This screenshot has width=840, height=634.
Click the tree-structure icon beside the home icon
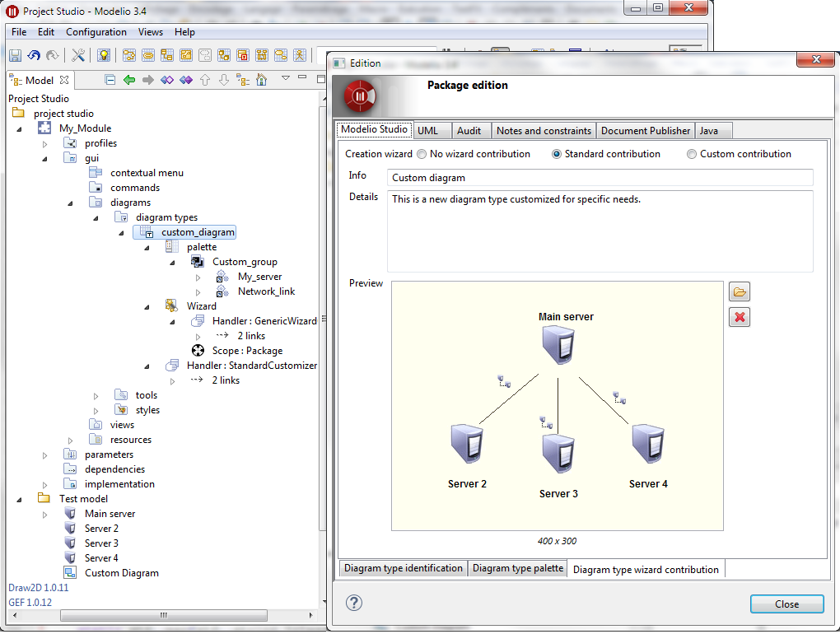click(243, 81)
